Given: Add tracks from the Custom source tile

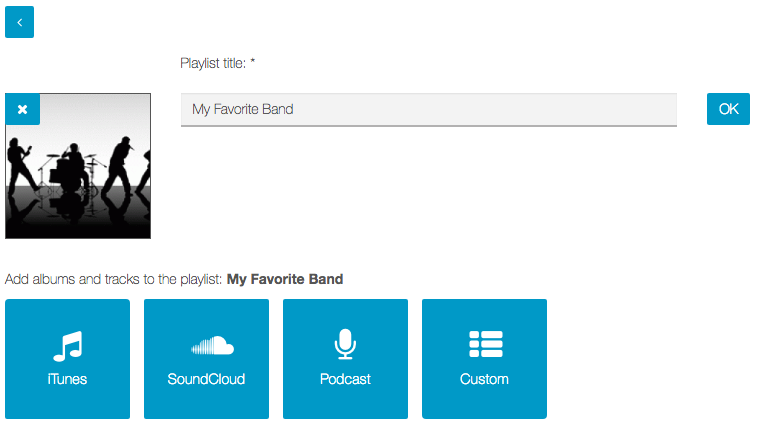Looking at the screenshot, I should [x=485, y=359].
